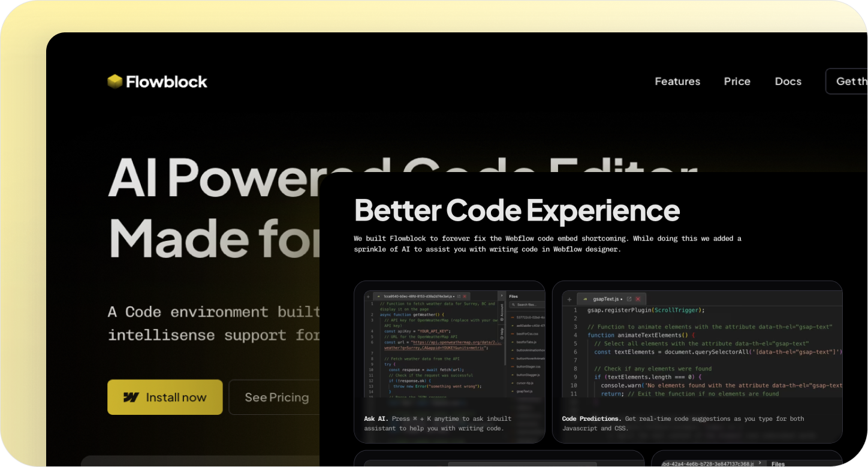This screenshot has width=868, height=467.
Task: Open the Price nav link
Action: click(x=737, y=82)
